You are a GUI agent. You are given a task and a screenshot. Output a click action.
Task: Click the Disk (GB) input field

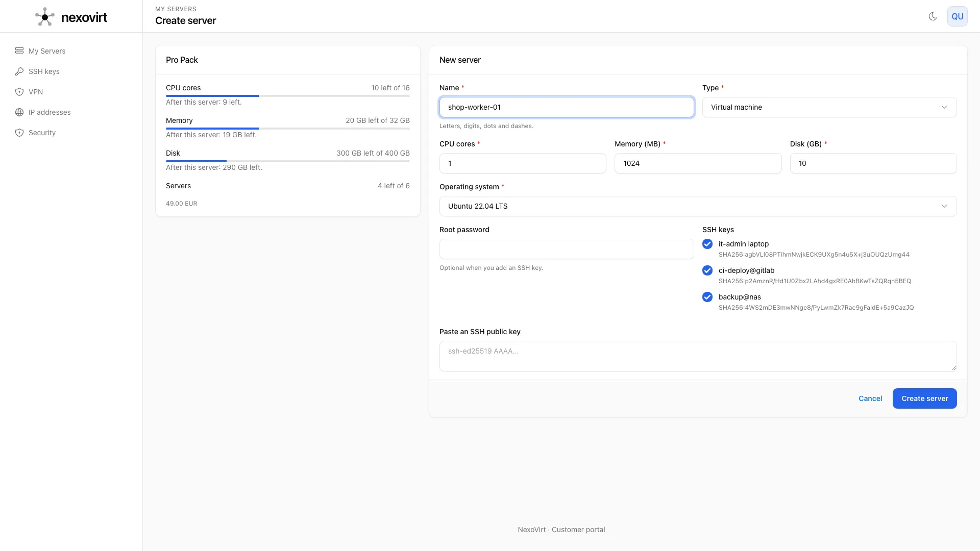click(873, 163)
